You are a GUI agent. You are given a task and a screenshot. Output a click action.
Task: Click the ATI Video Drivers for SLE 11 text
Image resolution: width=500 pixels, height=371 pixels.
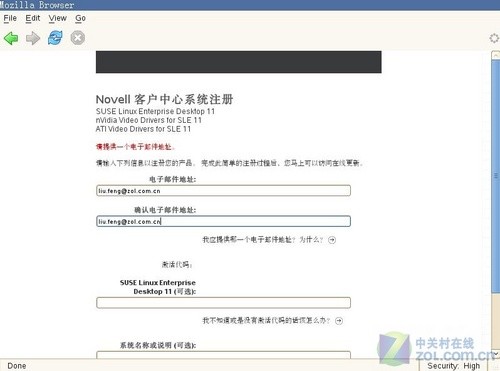pos(143,129)
